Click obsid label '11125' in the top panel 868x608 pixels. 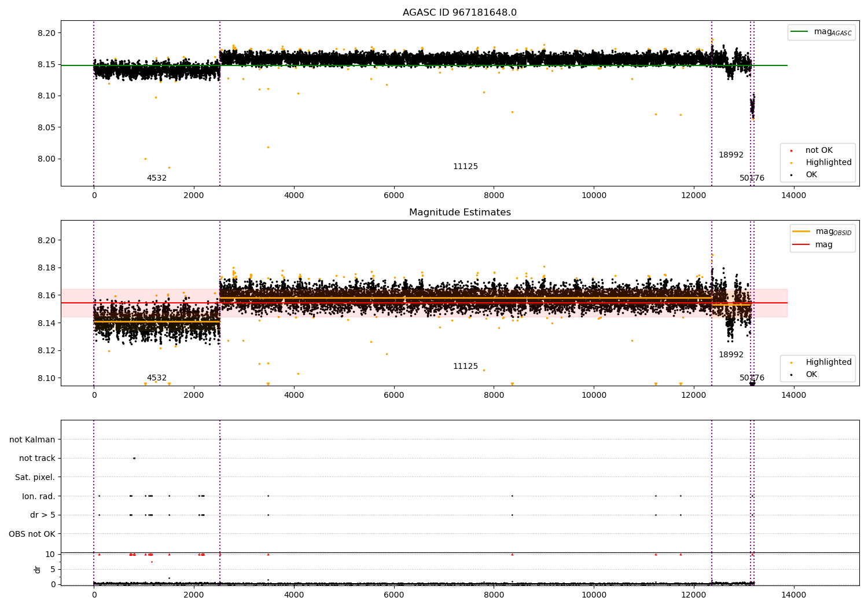(465, 167)
